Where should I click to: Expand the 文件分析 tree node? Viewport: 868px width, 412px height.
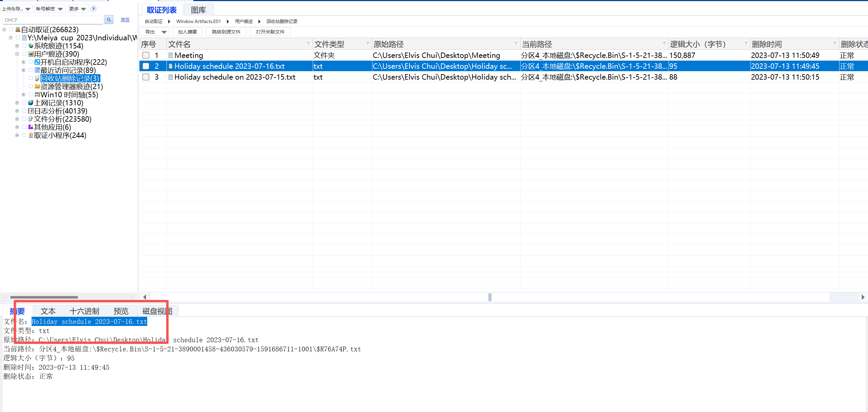(x=17, y=119)
